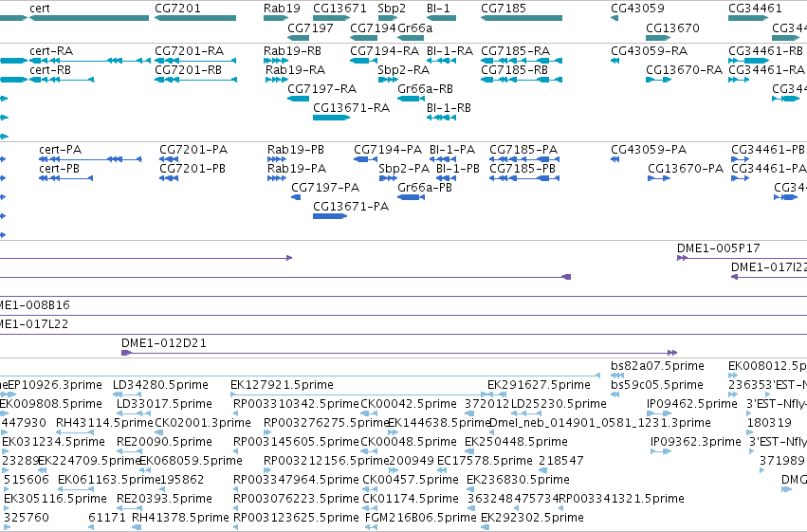
Task: Click the BI-1 gene feature
Action: [x=441, y=18]
